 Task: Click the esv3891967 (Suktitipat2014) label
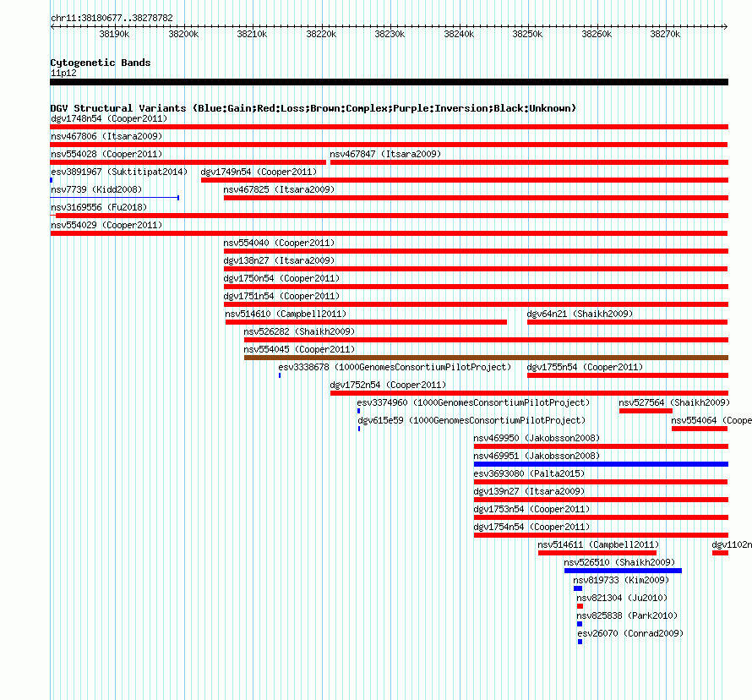coord(119,172)
